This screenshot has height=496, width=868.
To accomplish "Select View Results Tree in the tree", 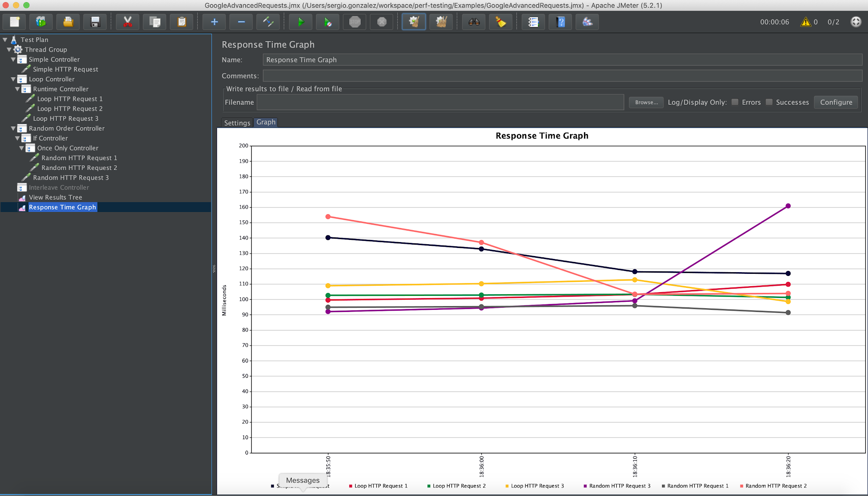I will pos(56,198).
